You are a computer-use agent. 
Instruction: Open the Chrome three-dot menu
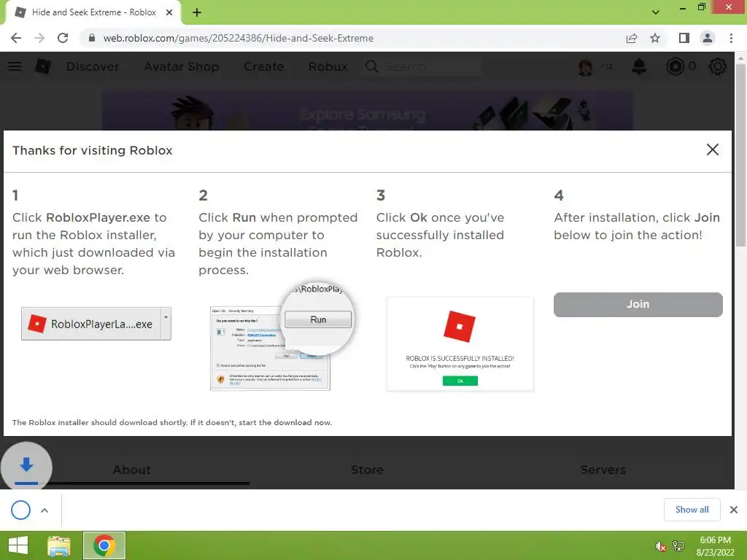click(731, 38)
